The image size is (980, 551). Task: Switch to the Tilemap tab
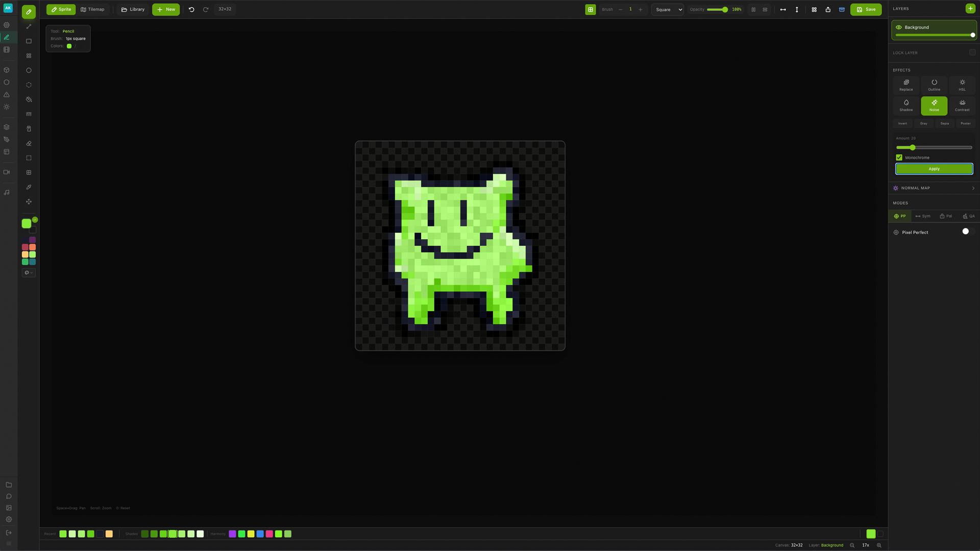point(93,9)
